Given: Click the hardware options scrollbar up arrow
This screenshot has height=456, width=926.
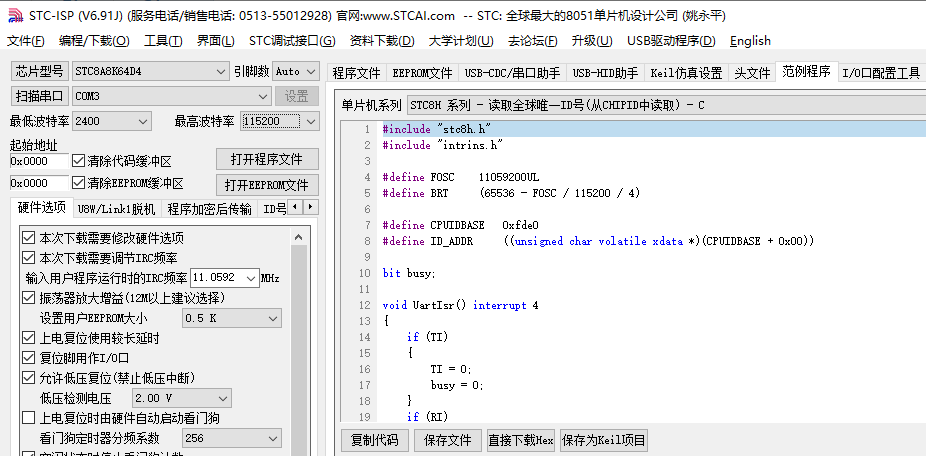Looking at the screenshot, I should tap(299, 237).
